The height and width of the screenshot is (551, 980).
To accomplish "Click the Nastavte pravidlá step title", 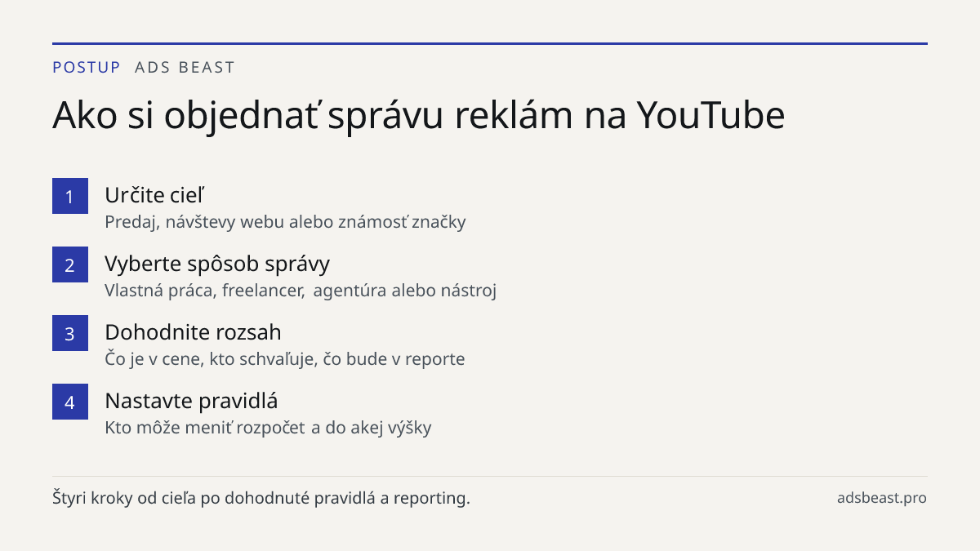I will click(x=191, y=401).
